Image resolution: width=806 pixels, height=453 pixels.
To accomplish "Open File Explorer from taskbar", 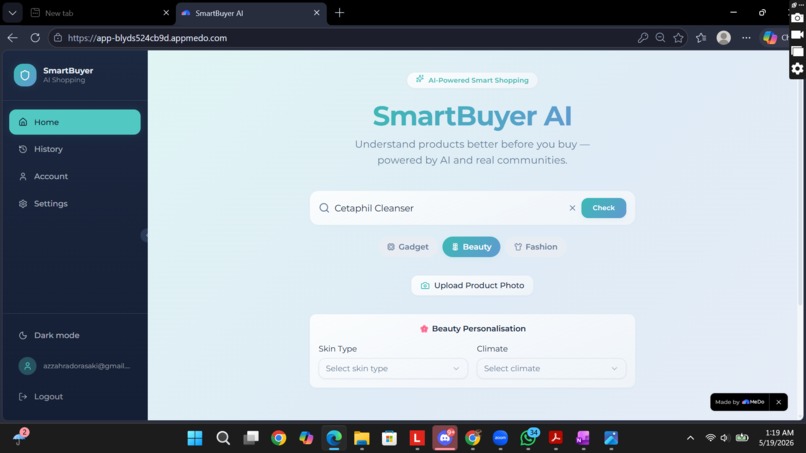I will click(x=362, y=438).
